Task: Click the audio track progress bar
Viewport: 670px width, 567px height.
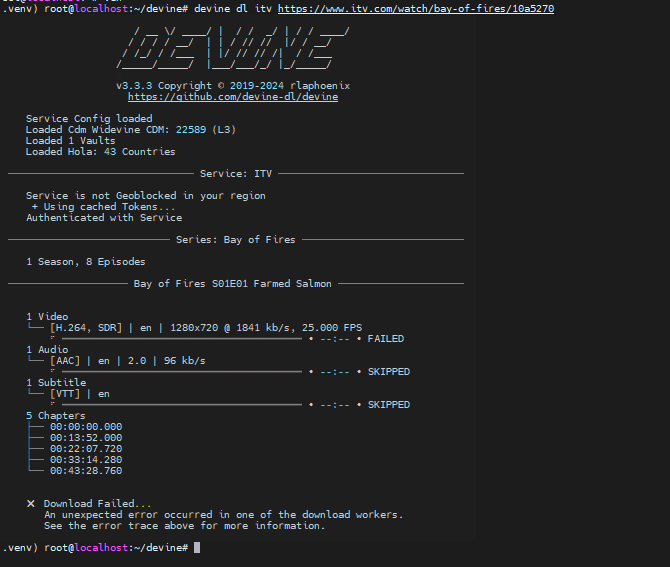Action: click(x=182, y=372)
